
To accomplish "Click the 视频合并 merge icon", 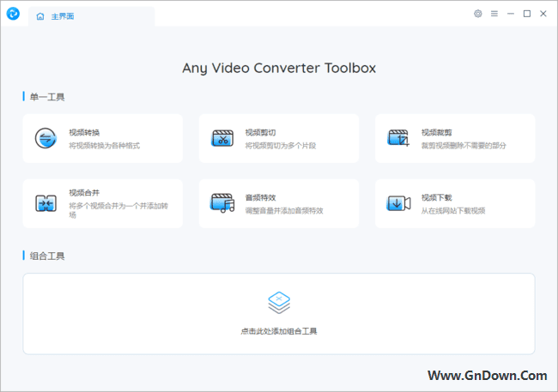I will [x=45, y=203].
